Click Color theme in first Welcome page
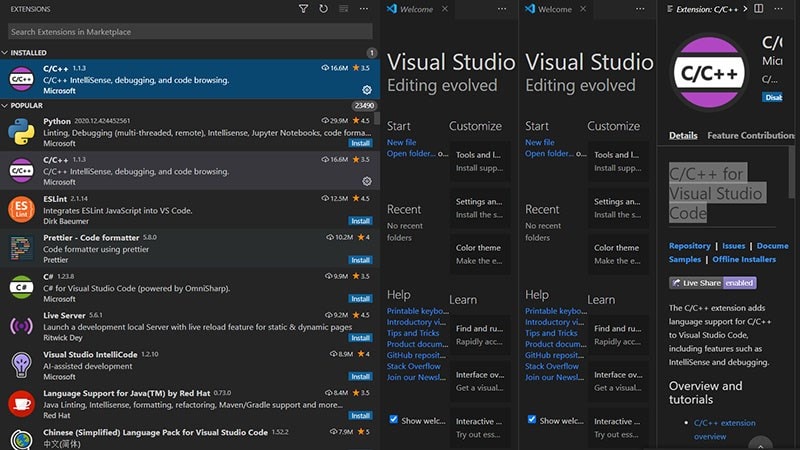 pyautogui.click(x=480, y=254)
